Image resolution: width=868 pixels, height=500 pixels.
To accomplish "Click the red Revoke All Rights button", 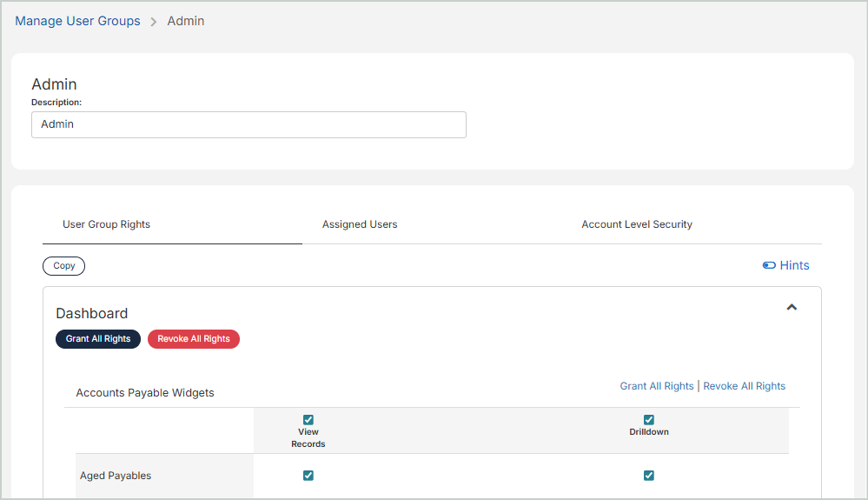I will (194, 339).
